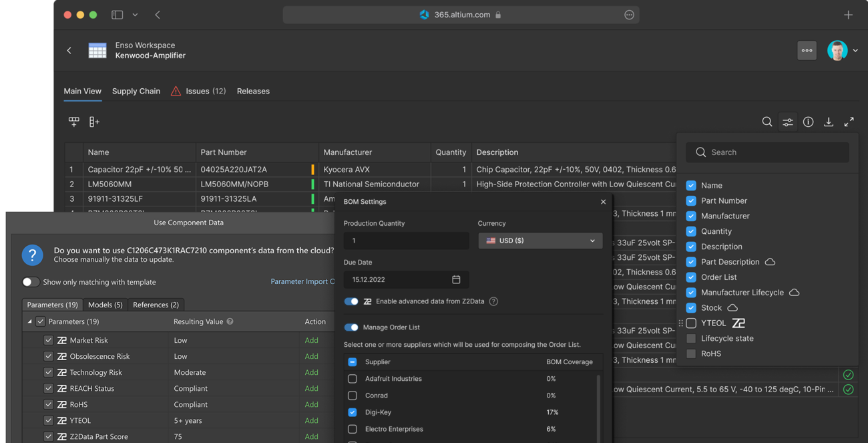
Task: Click the Parameter Import link
Action: [303, 281]
